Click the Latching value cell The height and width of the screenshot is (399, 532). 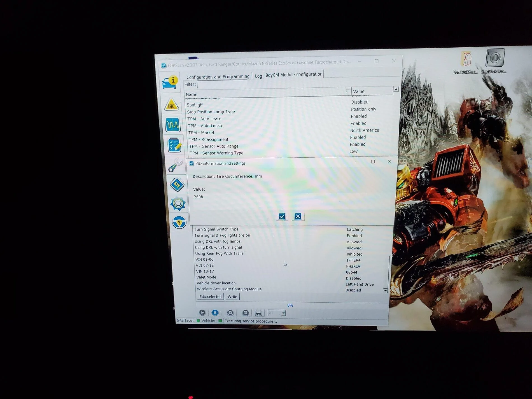pyautogui.click(x=354, y=229)
